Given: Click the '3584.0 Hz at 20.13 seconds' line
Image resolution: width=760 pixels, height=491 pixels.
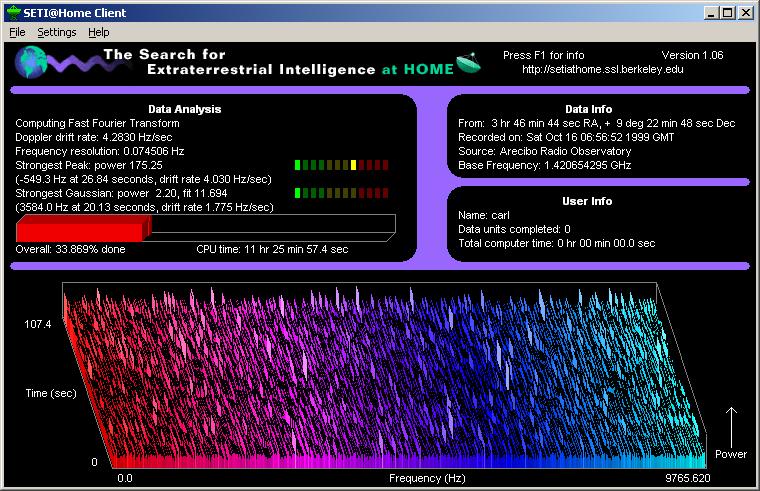Looking at the screenshot, I should pyautogui.click(x=144, y=207).
